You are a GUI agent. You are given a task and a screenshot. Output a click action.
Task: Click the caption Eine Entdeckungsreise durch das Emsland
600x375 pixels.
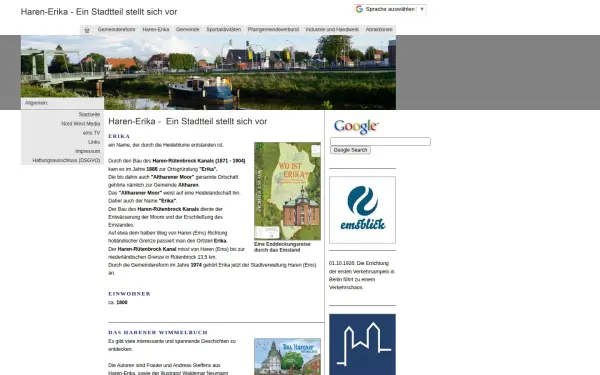[282, 247]
